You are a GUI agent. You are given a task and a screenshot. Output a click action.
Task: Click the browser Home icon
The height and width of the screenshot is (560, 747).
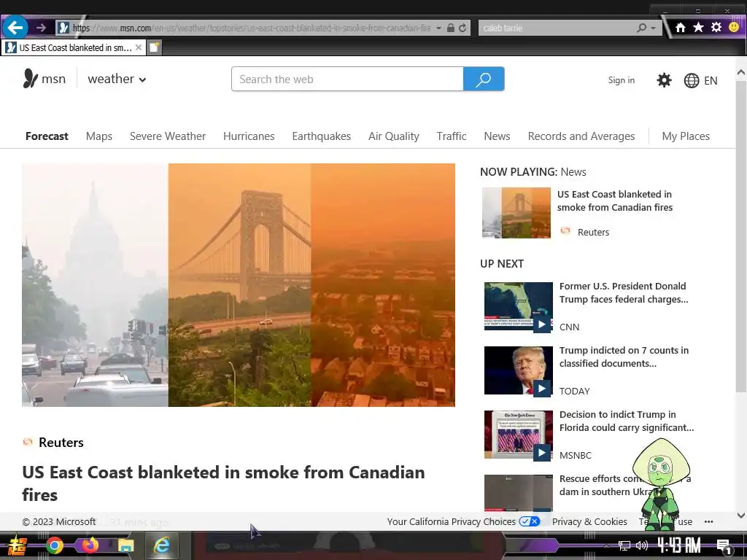(x=681, y=28)
